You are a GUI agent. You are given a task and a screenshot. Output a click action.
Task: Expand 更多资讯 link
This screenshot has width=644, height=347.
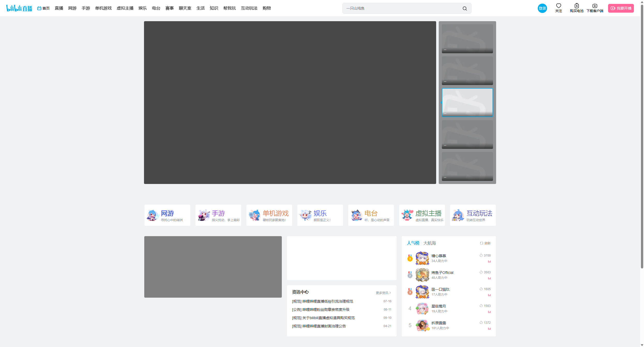383,293
